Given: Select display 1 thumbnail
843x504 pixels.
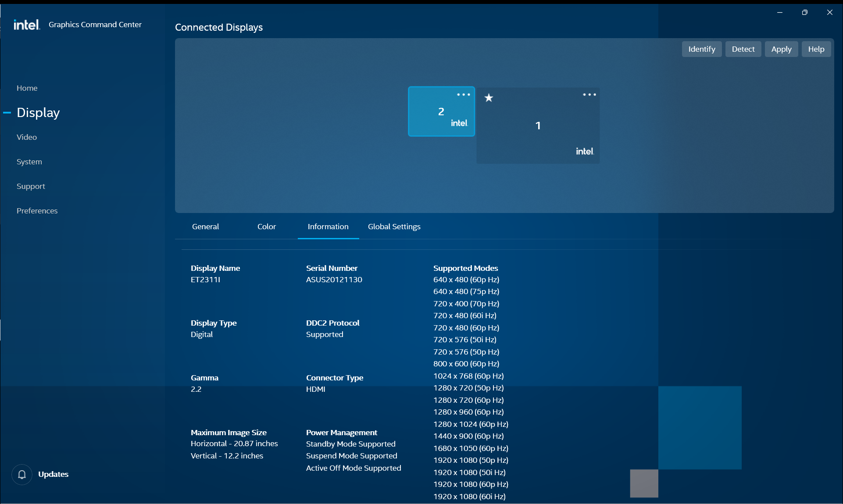Looking at the screenshot, I should 538,126.
